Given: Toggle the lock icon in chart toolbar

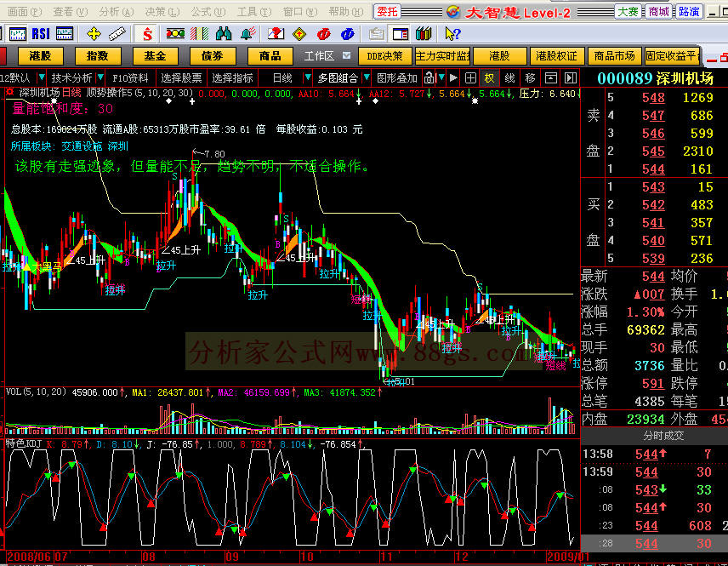Looking at the screenshot, I should pyautogui.click(x=429, y=77).
